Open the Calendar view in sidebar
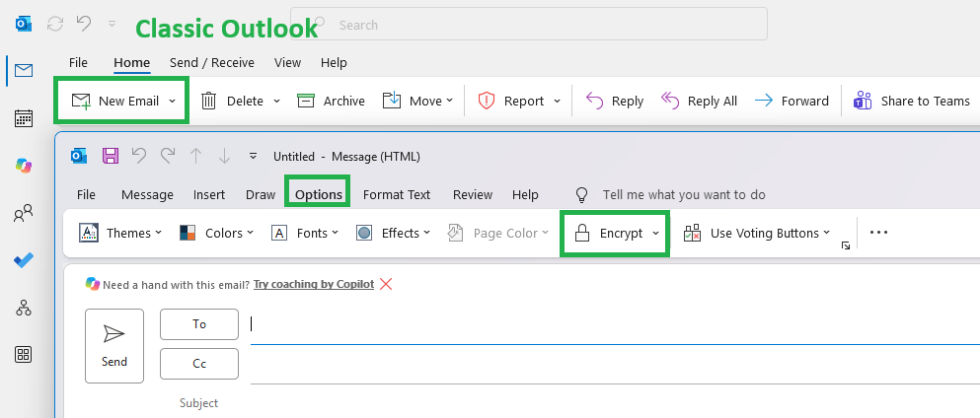Viewport: 980px width, 418px height. pos(24,118)
